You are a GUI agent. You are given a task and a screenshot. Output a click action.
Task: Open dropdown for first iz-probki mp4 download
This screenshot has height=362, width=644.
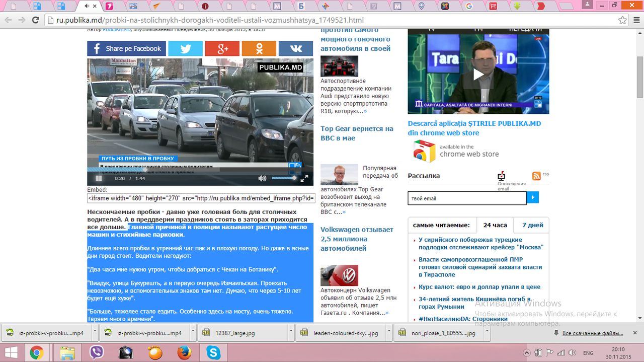point(95,333)
